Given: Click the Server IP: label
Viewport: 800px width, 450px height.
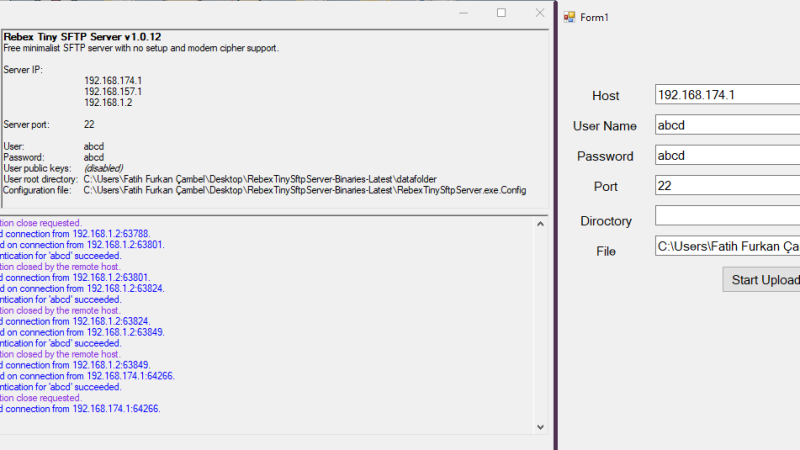Looking at the screenshot, I should [23, 70].
